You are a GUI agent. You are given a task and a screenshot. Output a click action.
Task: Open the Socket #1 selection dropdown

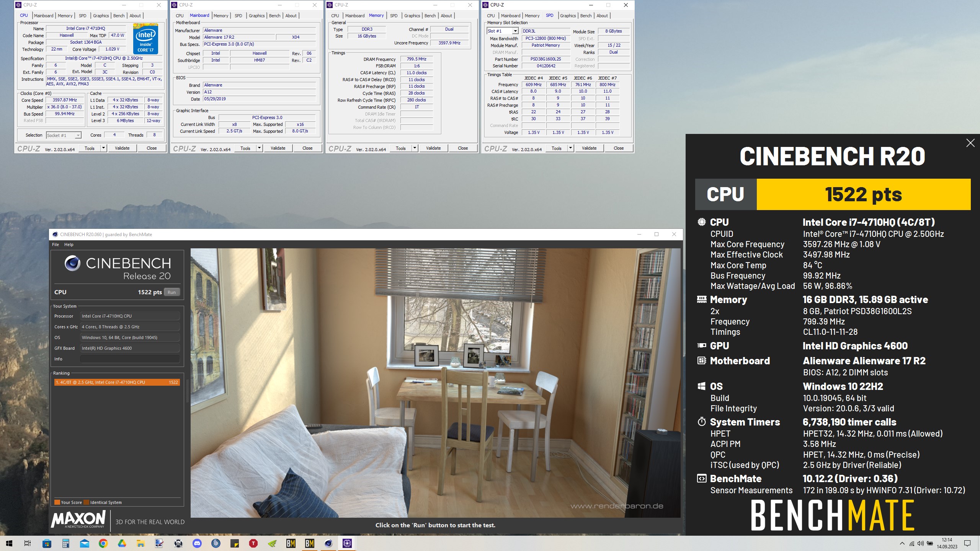click(x=64, y=135)
